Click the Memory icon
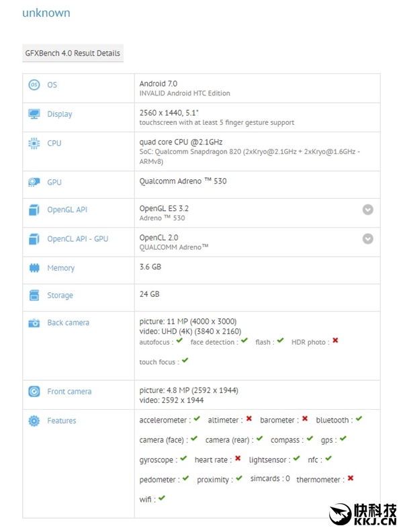 (x=34, y=268)
